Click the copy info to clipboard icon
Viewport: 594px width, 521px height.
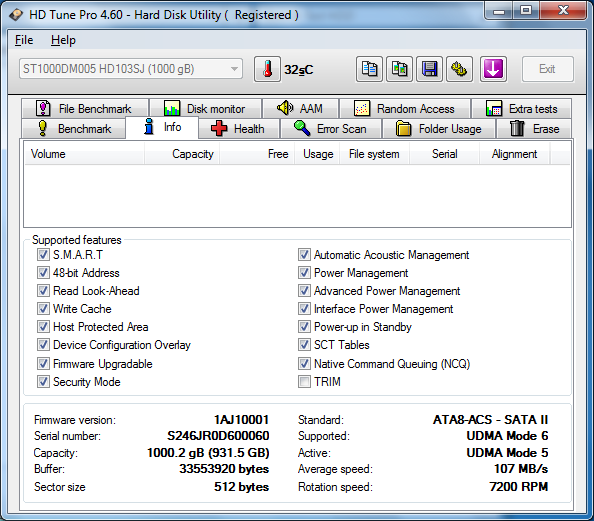369,69
